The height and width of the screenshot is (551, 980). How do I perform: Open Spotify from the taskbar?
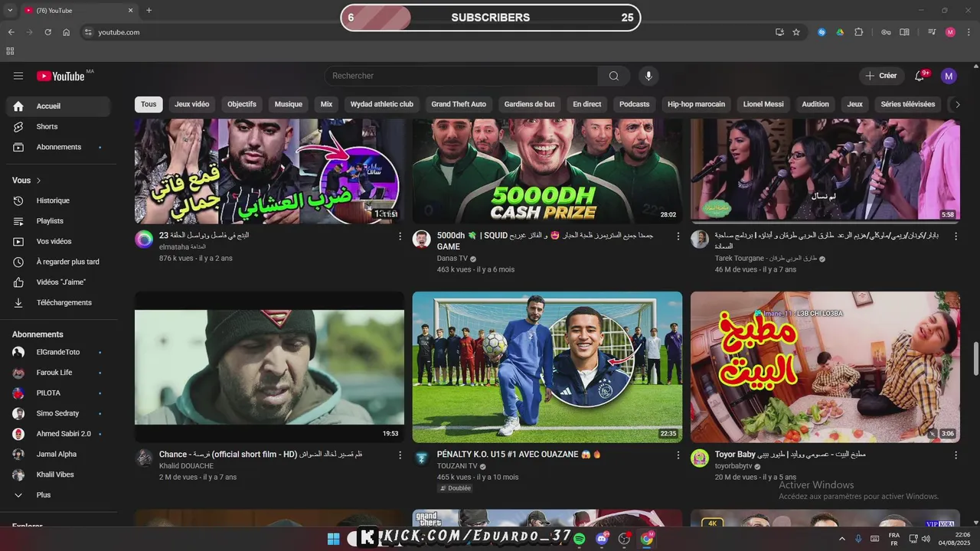pos(580,539)
